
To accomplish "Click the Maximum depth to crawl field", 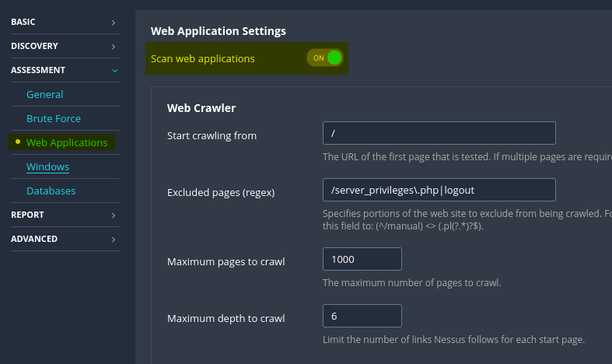I will tap(362, 317).
